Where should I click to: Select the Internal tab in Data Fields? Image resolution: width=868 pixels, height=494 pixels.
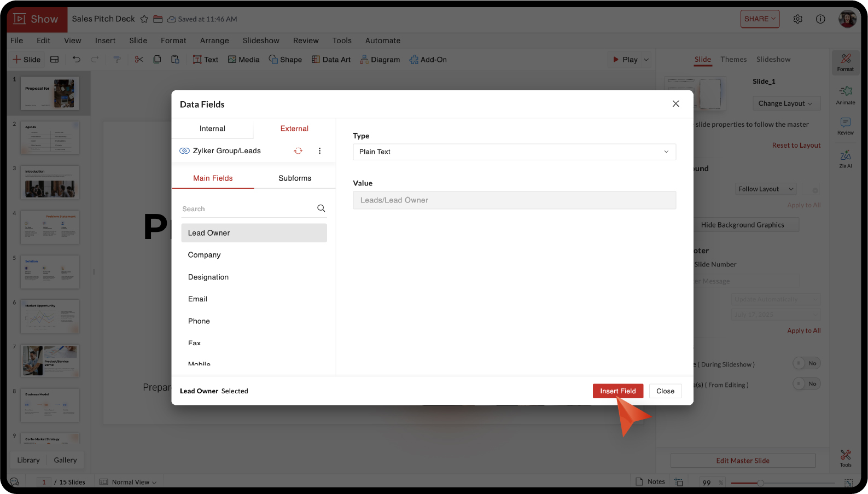[x=212, y=129]
